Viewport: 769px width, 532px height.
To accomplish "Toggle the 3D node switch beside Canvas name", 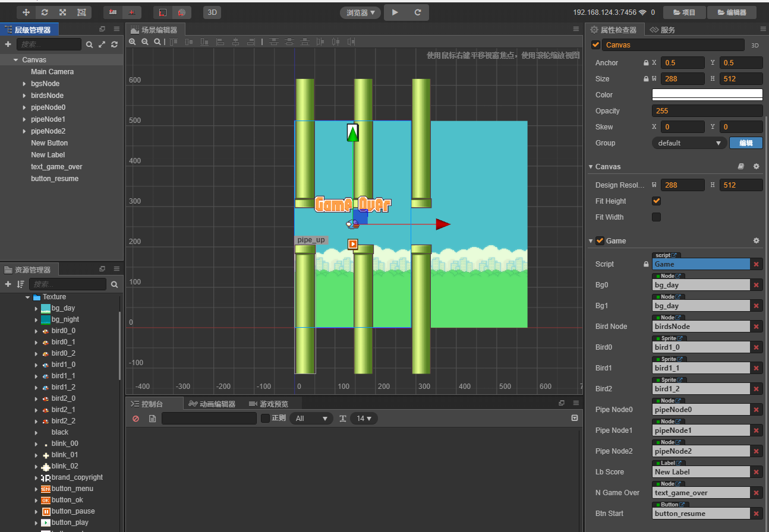I will pyautogui.click(x=755, y=45).
